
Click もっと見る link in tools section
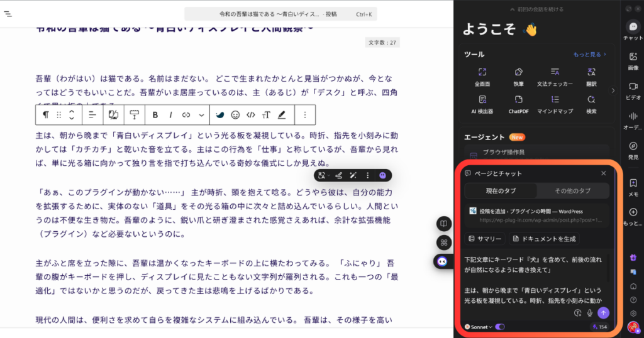(589, 55)
